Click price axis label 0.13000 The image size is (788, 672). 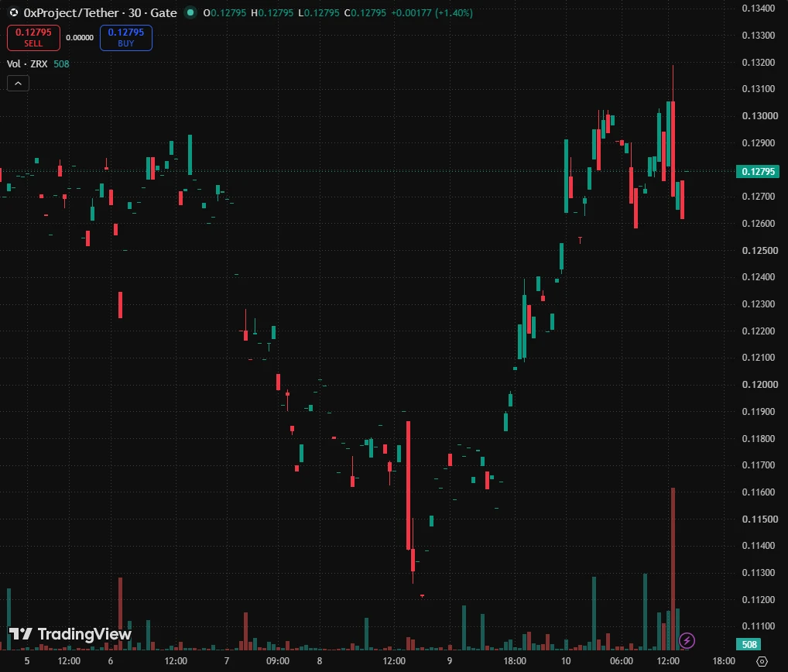[760, 116]
